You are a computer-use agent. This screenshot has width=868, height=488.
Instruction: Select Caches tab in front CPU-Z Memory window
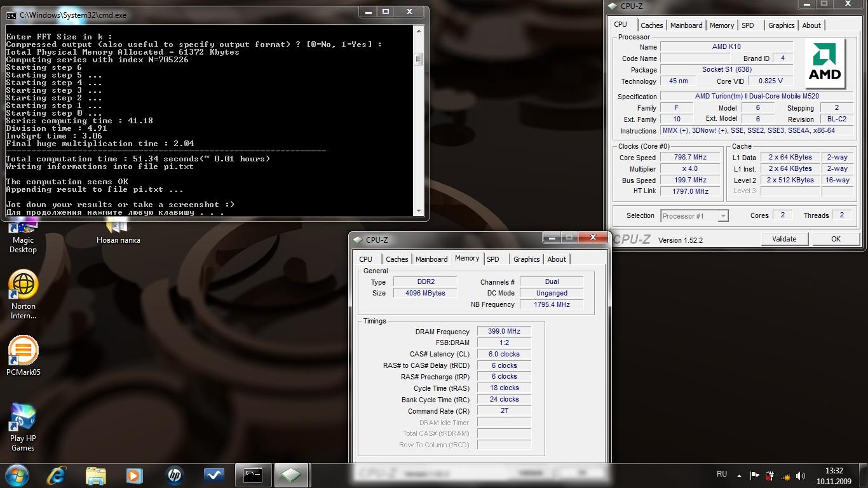[x=397, y=259]
